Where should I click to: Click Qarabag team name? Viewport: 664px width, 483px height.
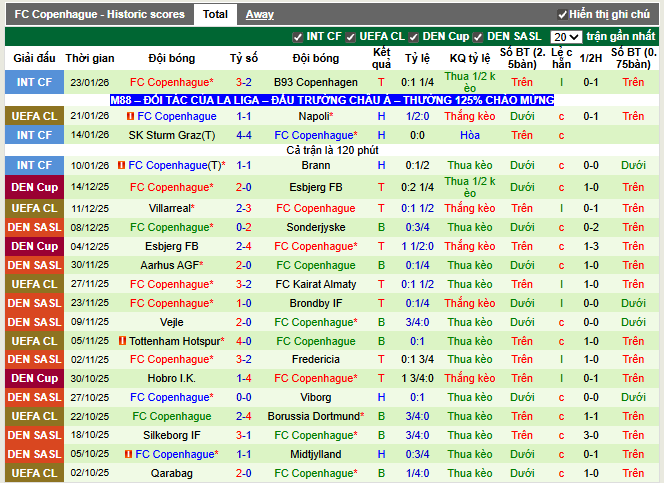(x=172, y=473)
